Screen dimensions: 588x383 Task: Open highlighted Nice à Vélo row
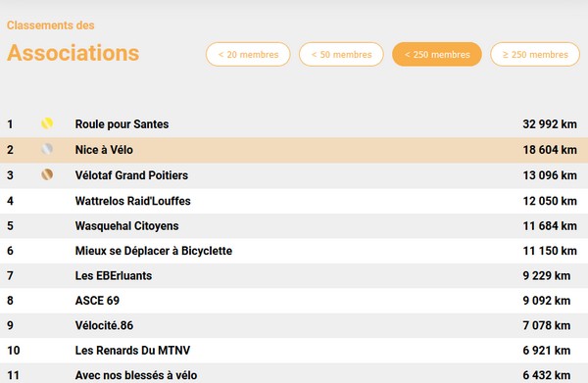[x=294, y=150]
